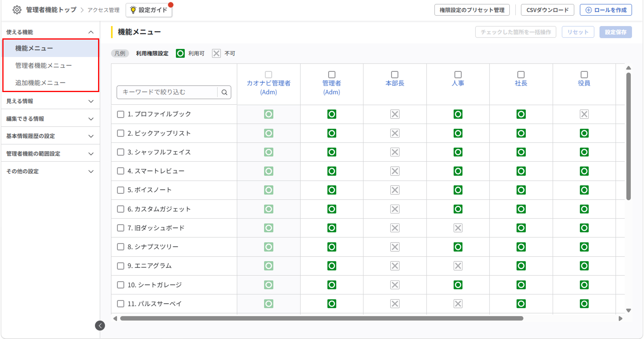Open the カオナビ管理者 (Adm) role link
The image size is (644, 339).
[x=268, y=88]
